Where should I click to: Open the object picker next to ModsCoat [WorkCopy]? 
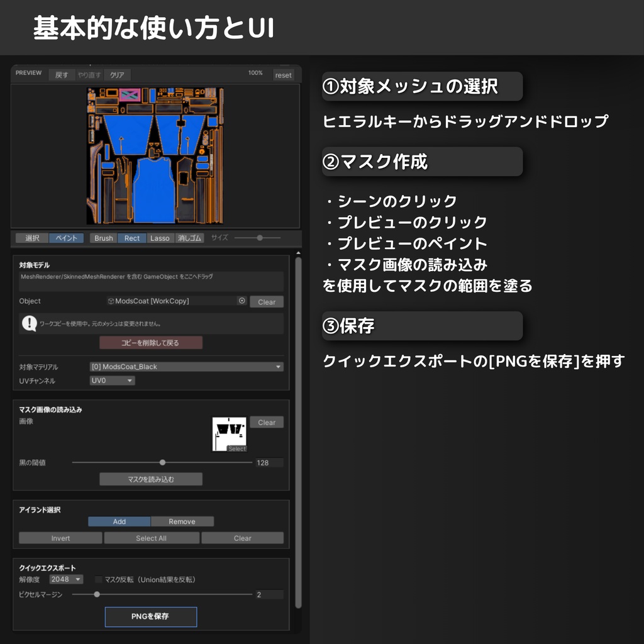coord(241,301)
